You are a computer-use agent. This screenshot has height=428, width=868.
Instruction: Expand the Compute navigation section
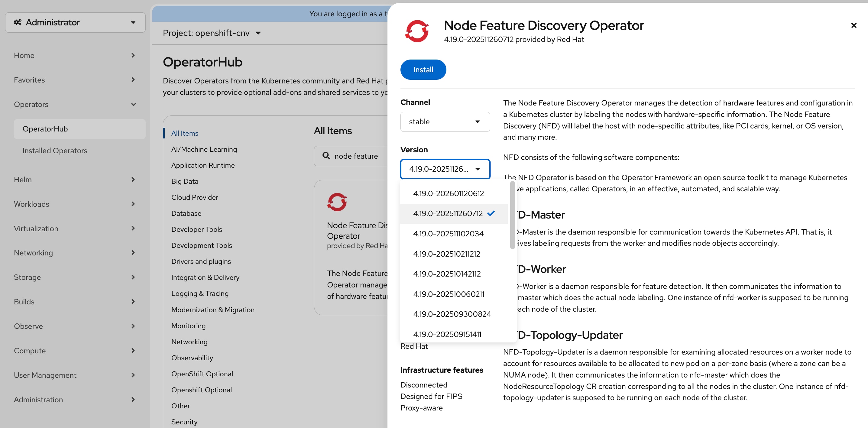pyautogui.click(x=75, y=351)
